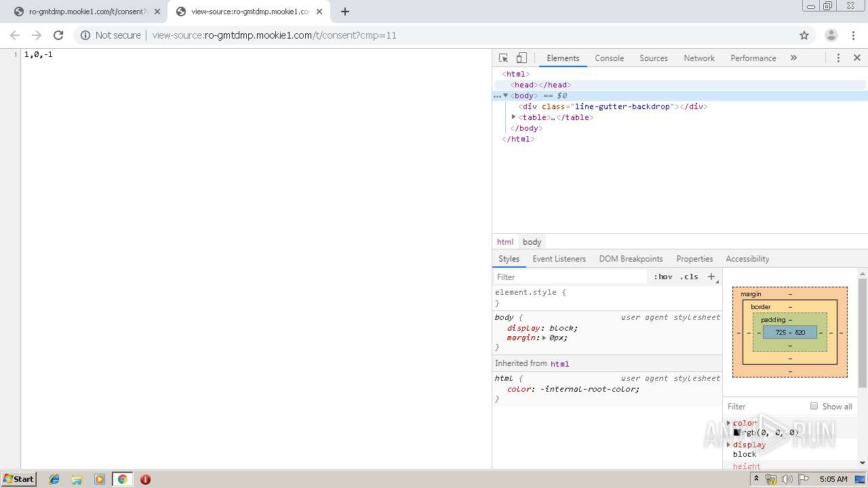This screenshot has height=488, width=868.
Task: Select the line-gutter-backdrop div node
Action: [612, 106]
